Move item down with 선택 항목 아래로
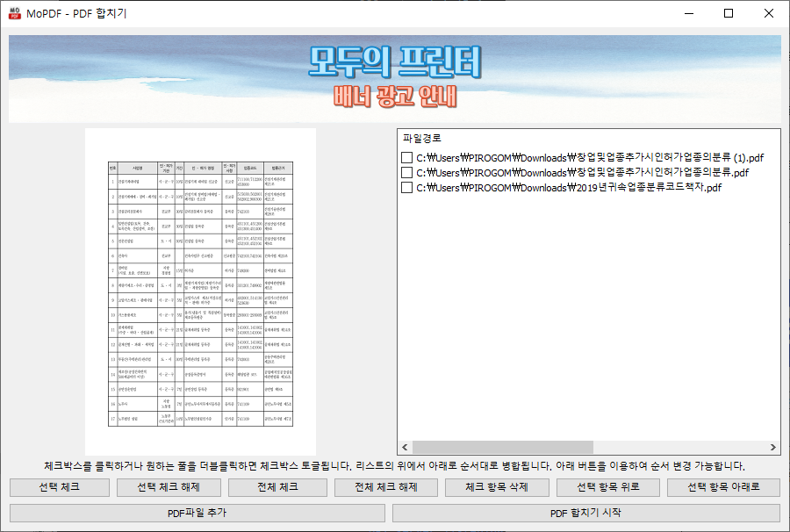Viewport: 790px width, 532px height. [x=723, y=487]
